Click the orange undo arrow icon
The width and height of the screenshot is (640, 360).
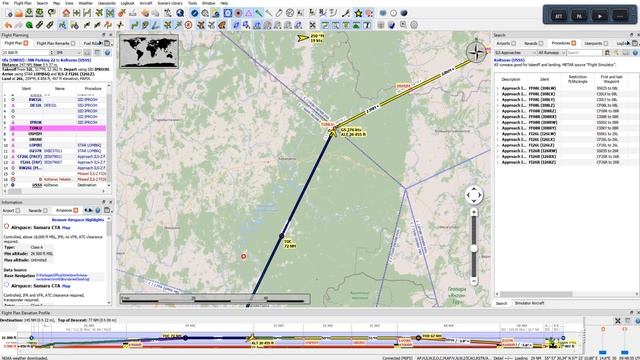click(x=8, y=25)
